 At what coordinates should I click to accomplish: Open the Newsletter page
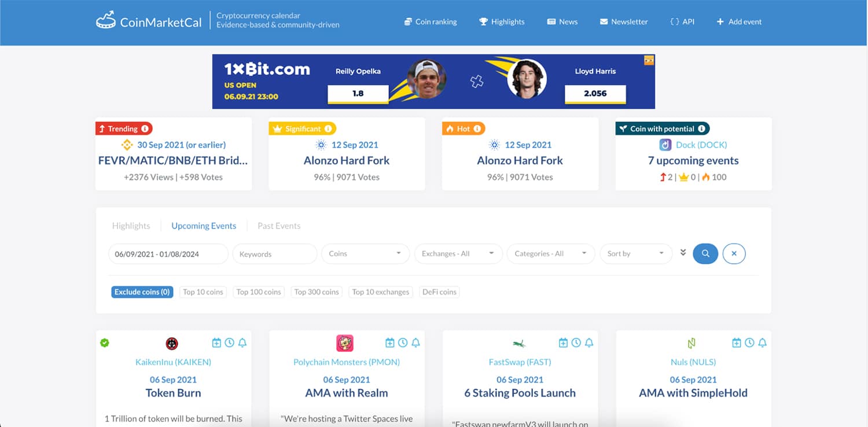624,22
